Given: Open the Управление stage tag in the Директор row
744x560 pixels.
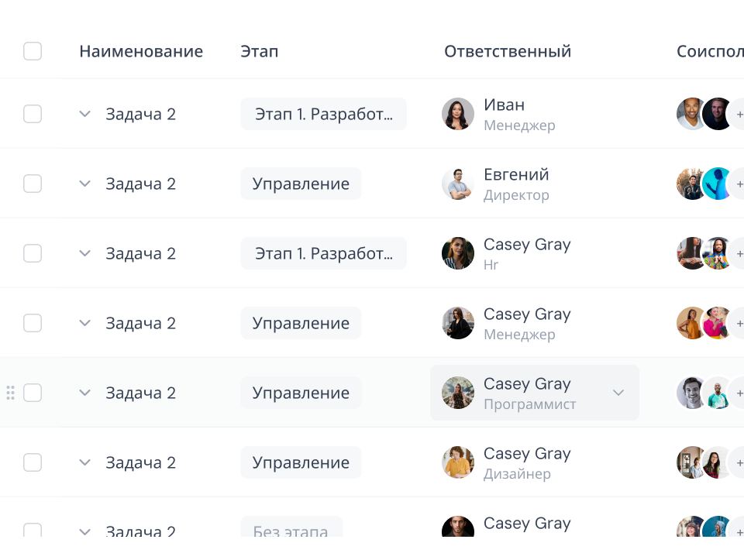Looking at the screenshot, I should click(x=301, y=184).
